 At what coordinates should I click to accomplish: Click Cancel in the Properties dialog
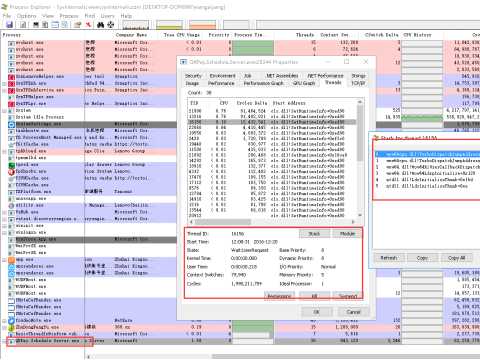(x=353, y=312)
